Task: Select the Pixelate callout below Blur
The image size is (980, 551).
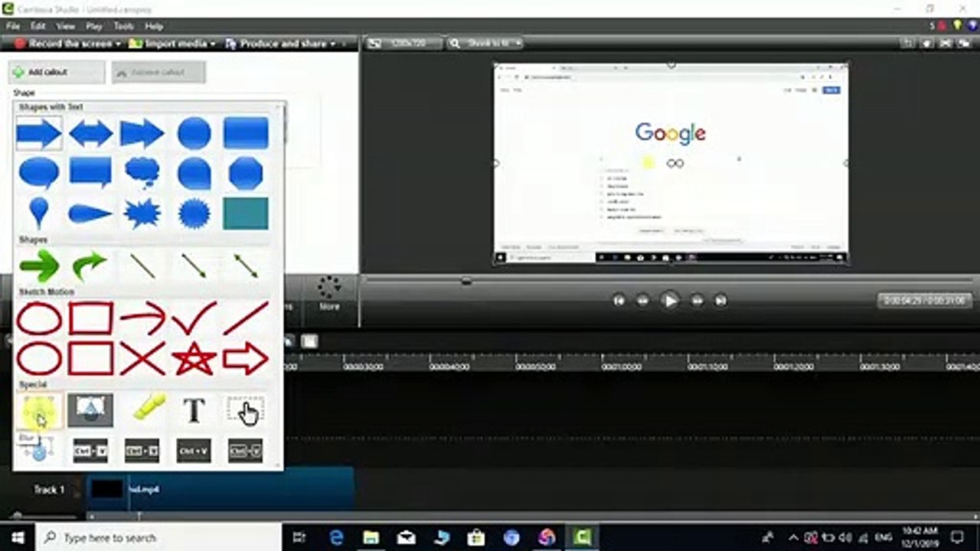Action: click(x=38, y=450)
